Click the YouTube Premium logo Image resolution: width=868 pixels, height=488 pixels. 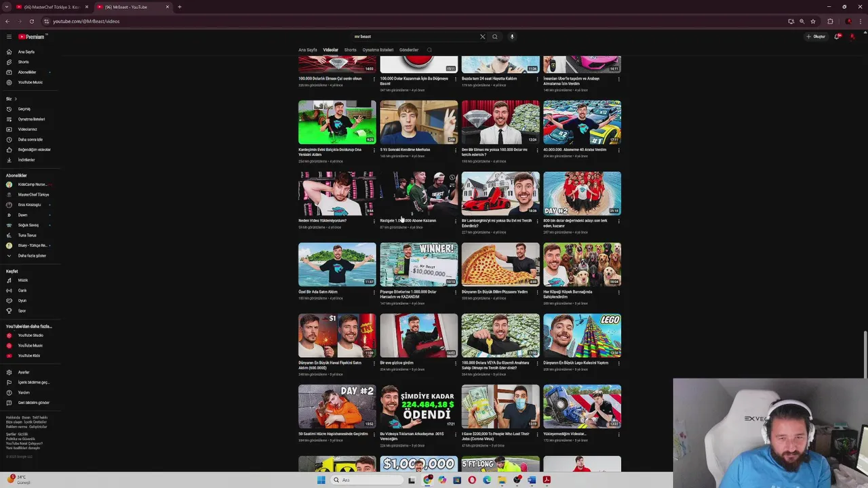pos(31,37)
